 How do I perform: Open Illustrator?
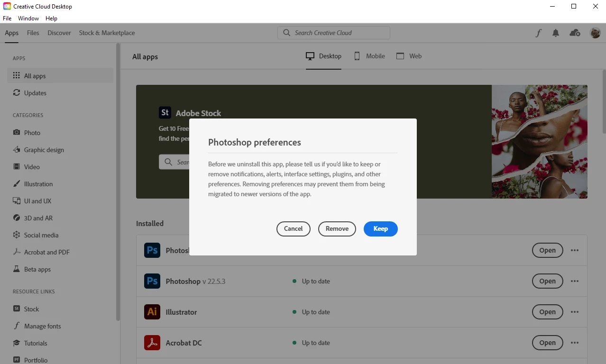pos(547,312)
